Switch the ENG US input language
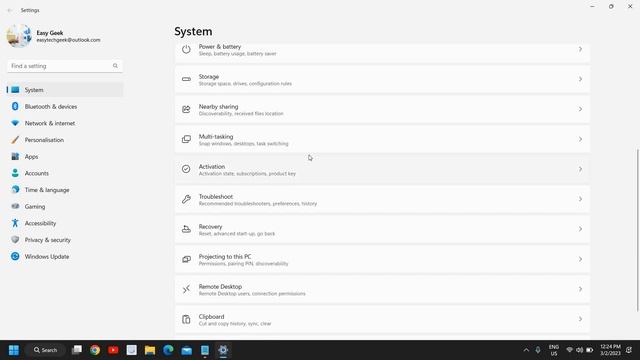Viewport: 640px width, 360px height. click(x=554, y=350)
